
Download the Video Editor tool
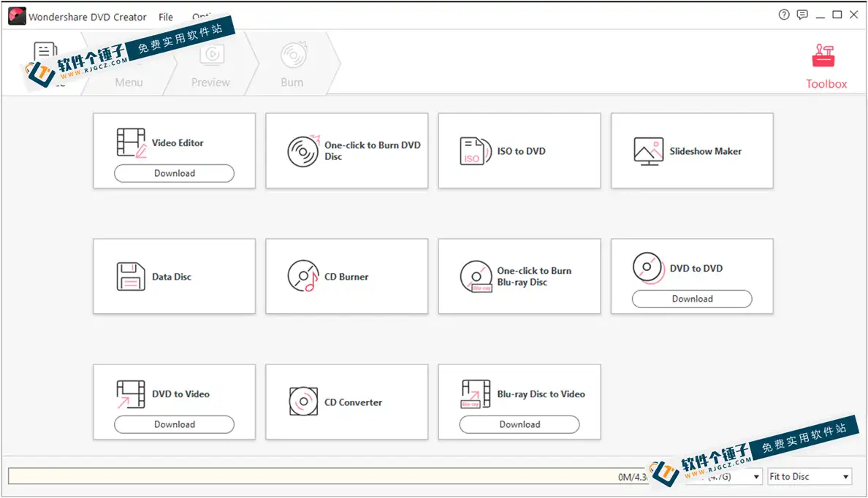(x=175, y=173)
